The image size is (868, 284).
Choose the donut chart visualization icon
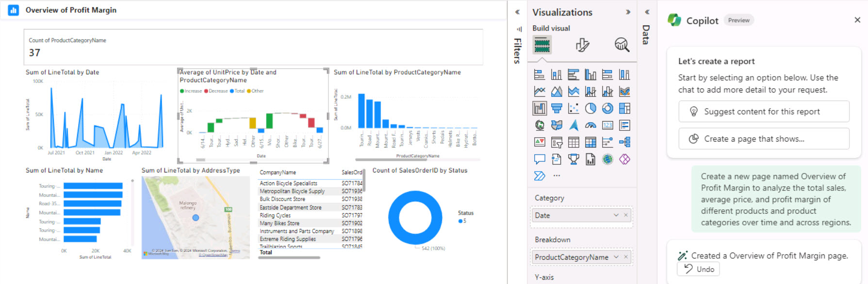[607, 109]
